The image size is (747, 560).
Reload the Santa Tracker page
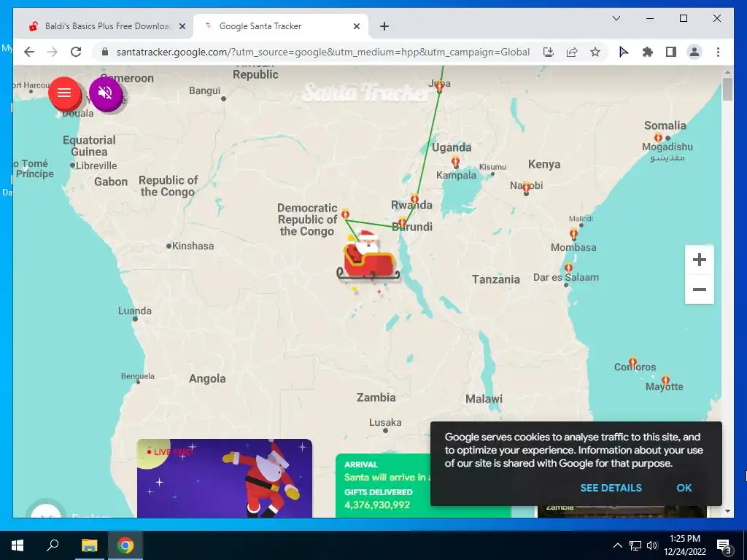pos(76,52)
